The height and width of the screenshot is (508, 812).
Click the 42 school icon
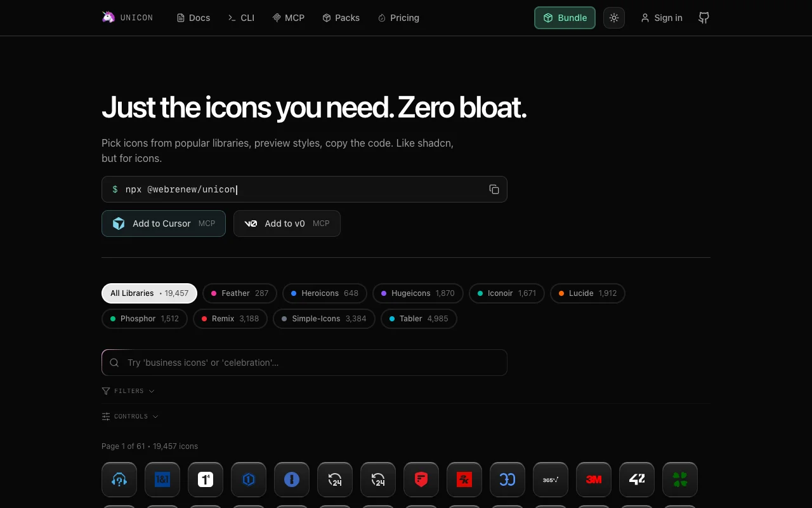tap(637, 479)
